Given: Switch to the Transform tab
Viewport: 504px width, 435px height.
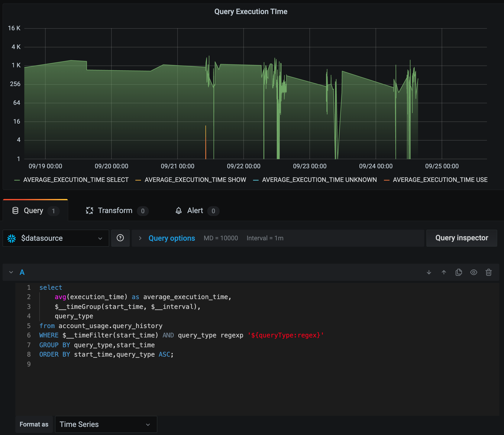Looking at the screenshot, I should pos(117,210).
